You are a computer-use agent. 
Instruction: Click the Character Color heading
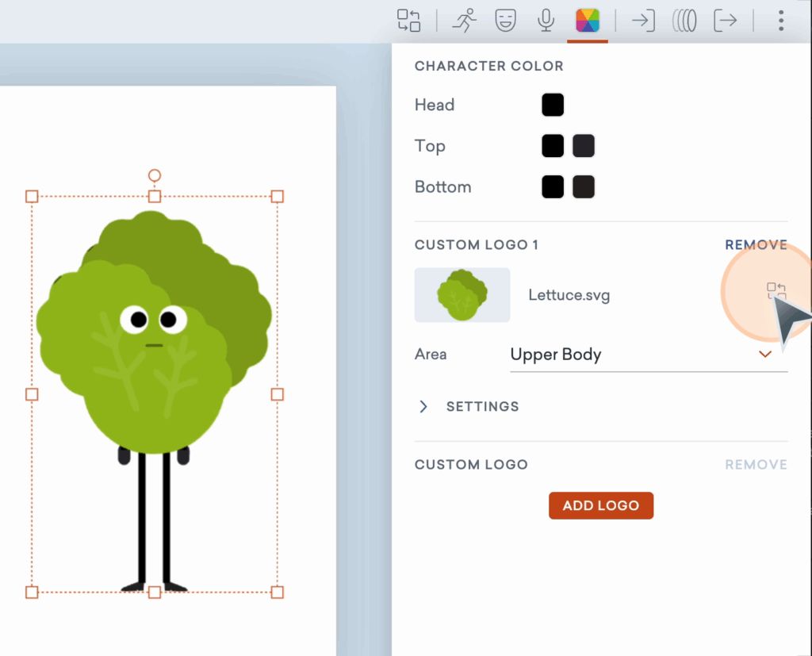tap(488, 66)
